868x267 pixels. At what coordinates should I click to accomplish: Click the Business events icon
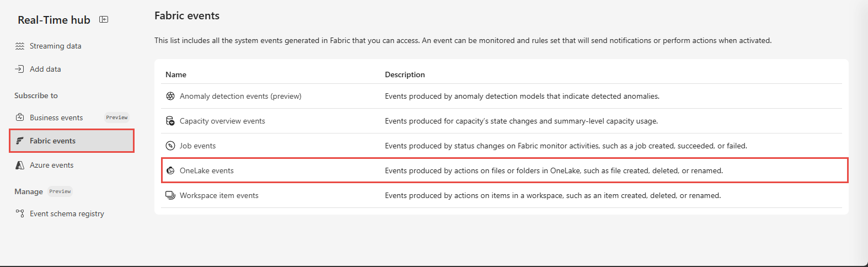click(x=20, y=118)
